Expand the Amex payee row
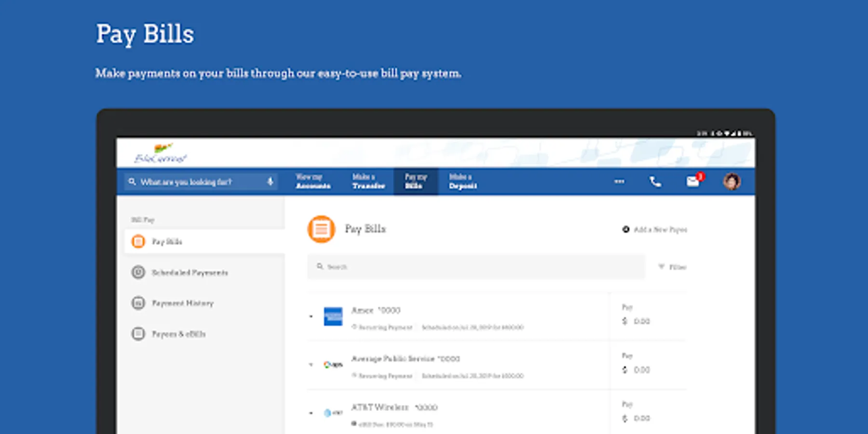Viewport: 868px width, 434px height. (311, 316)
